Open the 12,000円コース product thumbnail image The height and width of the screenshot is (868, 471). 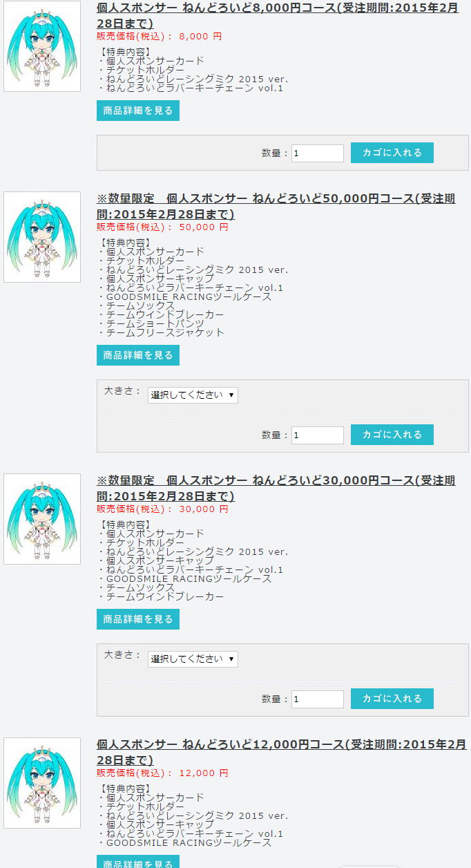42,783
